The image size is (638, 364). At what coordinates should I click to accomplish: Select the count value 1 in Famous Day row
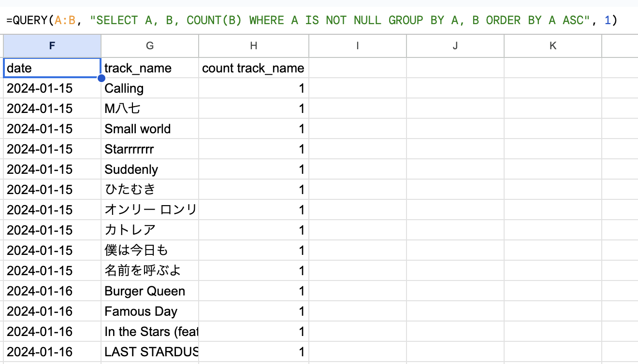point(254,311)
